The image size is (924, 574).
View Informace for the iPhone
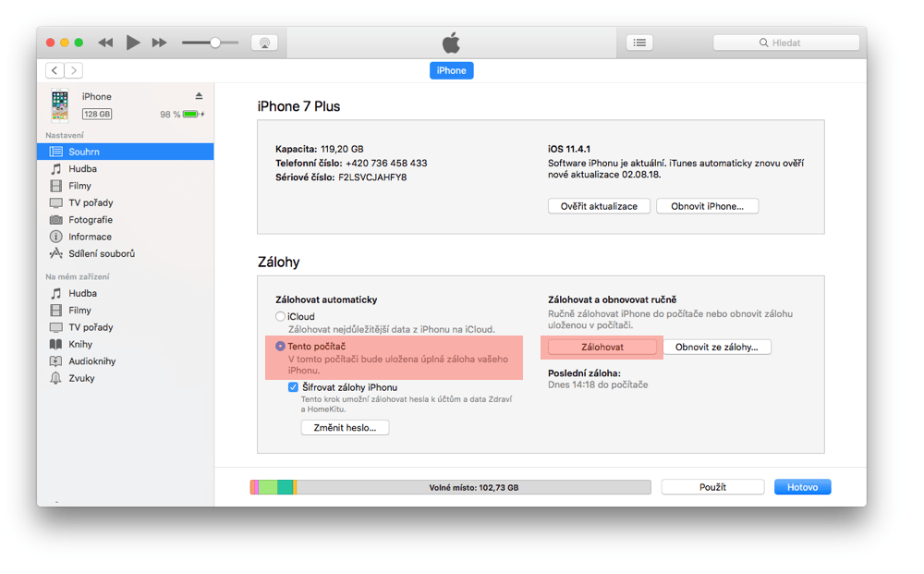click(x=91, y=236)
